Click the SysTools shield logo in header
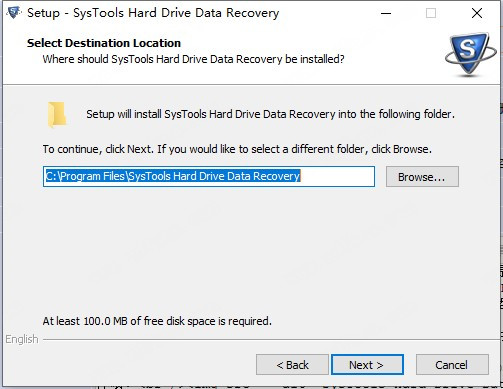The height and width of the screenshot is (389, 503). pos(470,53)
